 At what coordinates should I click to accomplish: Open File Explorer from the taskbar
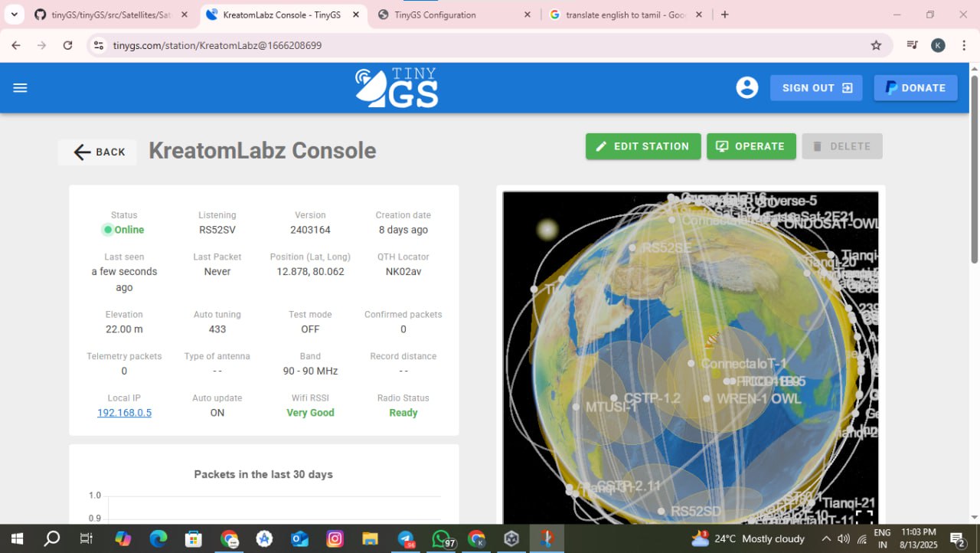(x=370, y=538)
